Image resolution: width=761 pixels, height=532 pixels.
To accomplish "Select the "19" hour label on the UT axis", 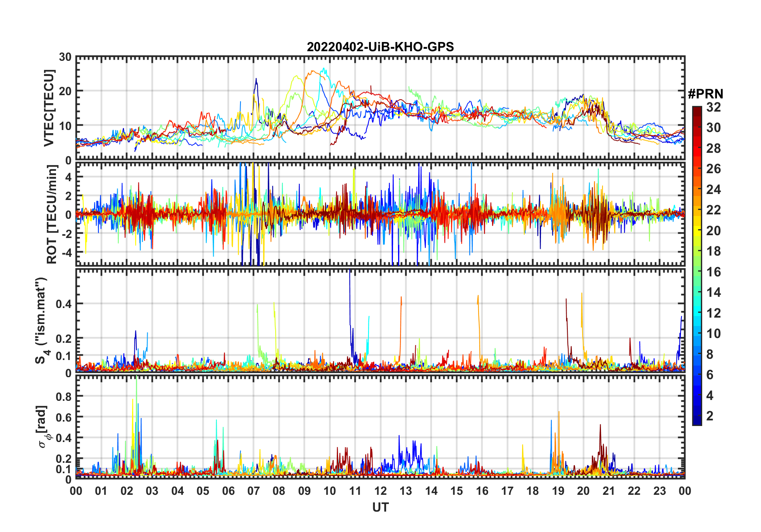I will (558, 491).
